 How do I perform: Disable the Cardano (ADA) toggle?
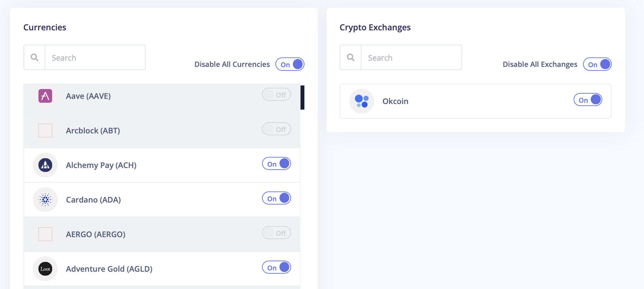276,198
